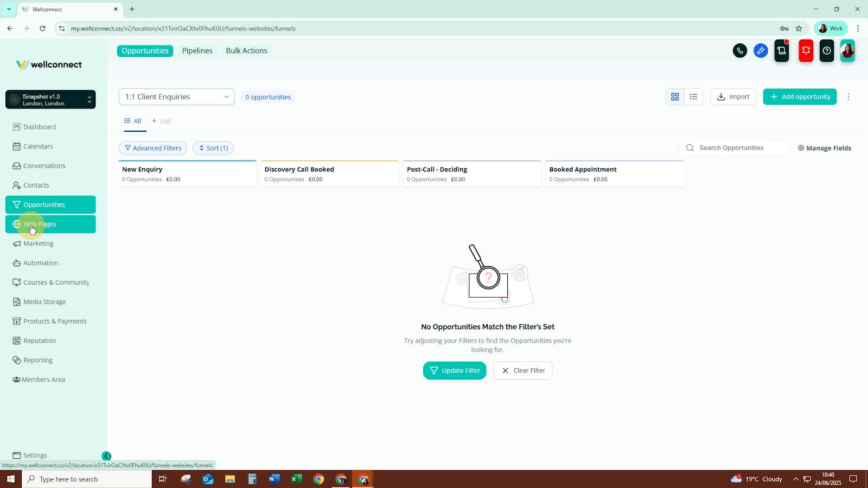The height and width of the screenshot is (488, 868).
Task: Click the Search Opportunities field
Action: click(x=735, y=148)
